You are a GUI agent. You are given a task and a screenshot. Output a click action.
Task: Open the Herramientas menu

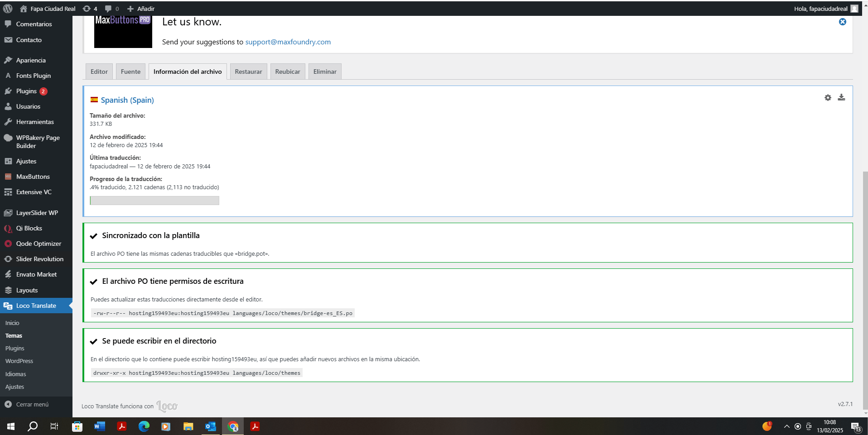pyautogui.click(x=36, y=122)
